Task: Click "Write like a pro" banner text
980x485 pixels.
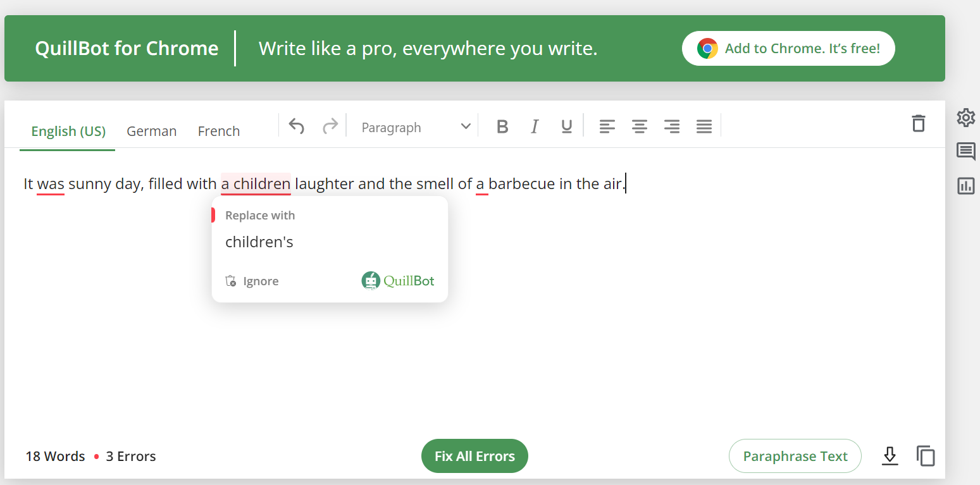Action: point(428,49)
